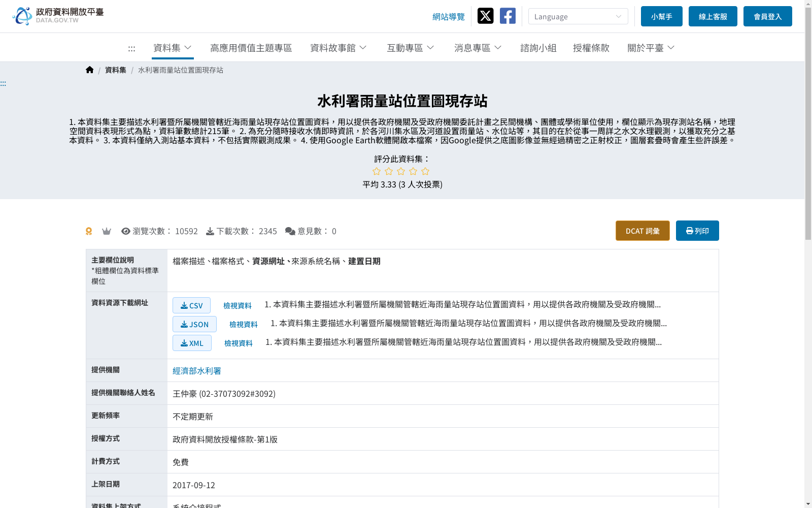The image size is (812, 508).
Task: Open 授權條款 menu item
Action: [591, 48]
